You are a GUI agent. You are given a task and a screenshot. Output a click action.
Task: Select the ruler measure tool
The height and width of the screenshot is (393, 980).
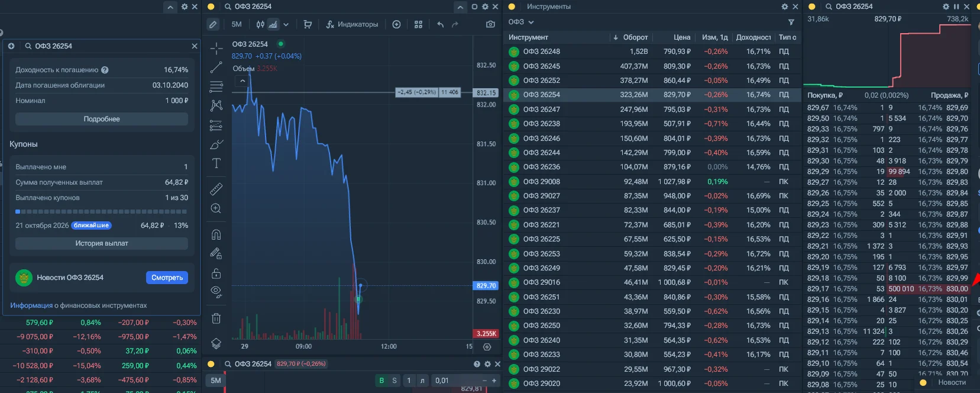(216, 189)
